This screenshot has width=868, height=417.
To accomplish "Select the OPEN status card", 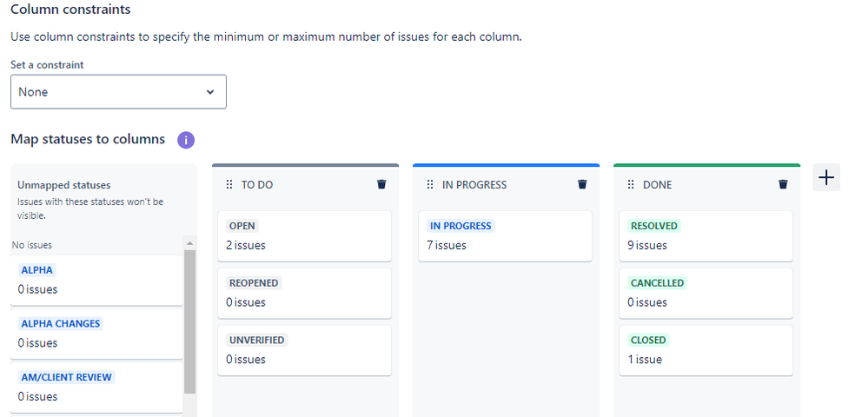I will point(304,235).
